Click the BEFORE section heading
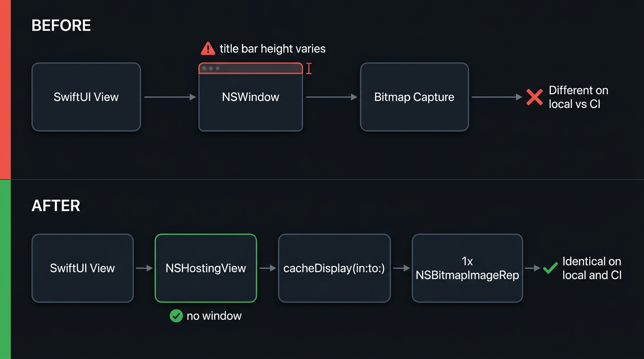The image size is (644, 359). 61,25
